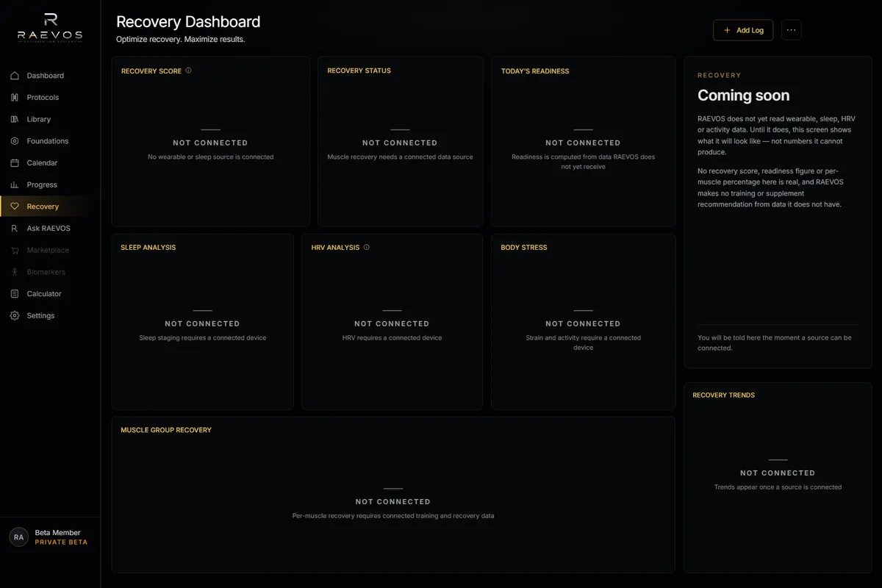Open the Calculator page
This screenshot has height=588, width=882.
pyautogui.click(x=50, y=294)
